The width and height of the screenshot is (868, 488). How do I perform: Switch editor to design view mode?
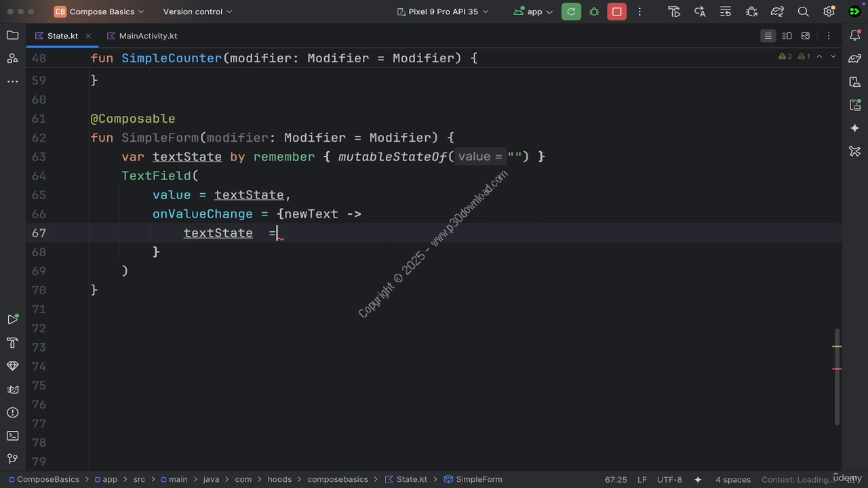click(x=806, y=36)
